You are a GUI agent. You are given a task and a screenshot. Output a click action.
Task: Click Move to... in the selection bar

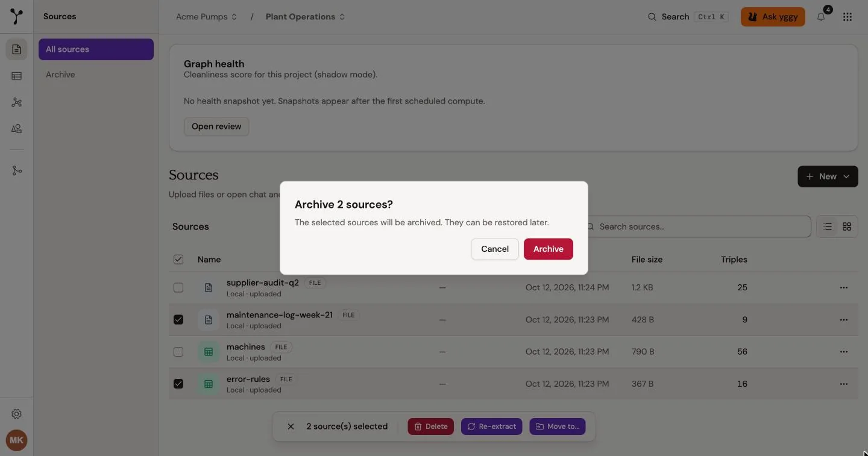coord(558,426)
